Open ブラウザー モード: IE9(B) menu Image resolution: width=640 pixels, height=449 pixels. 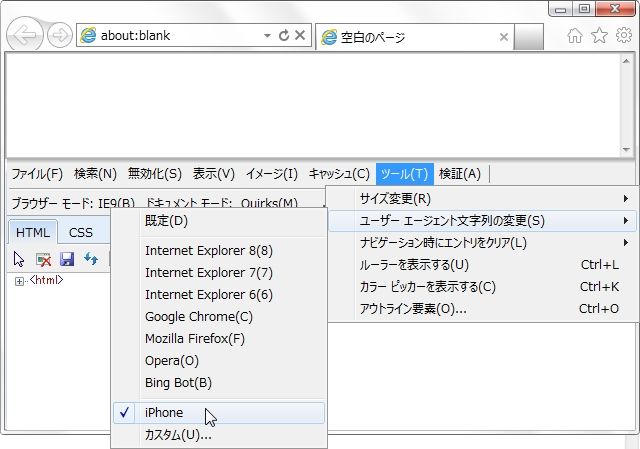(73, 203)
